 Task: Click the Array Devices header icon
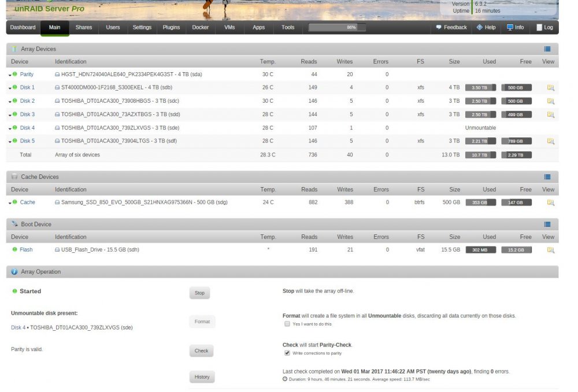tap(14, 49)
